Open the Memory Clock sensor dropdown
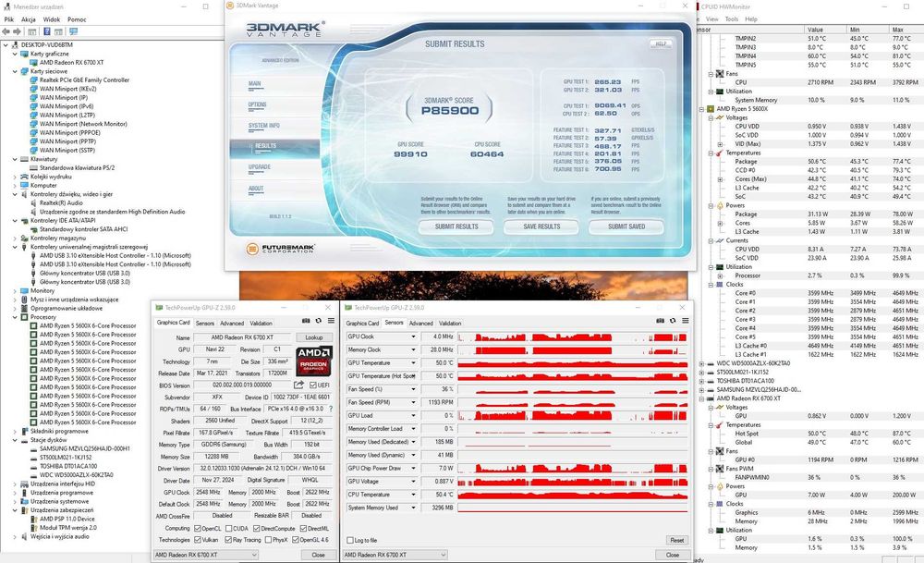This screenshot has width=924, height=563. point(413,349)
